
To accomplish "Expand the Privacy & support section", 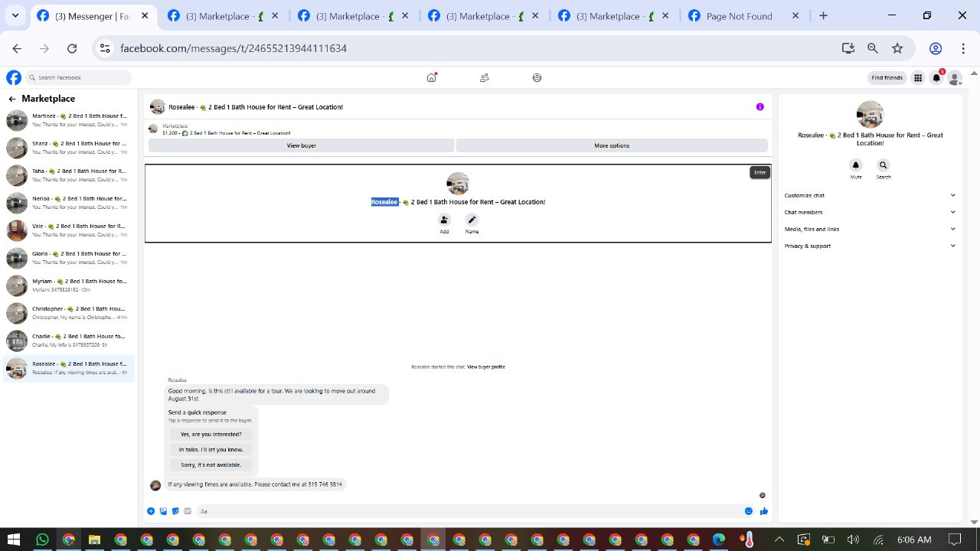I will tap(870, 246).
